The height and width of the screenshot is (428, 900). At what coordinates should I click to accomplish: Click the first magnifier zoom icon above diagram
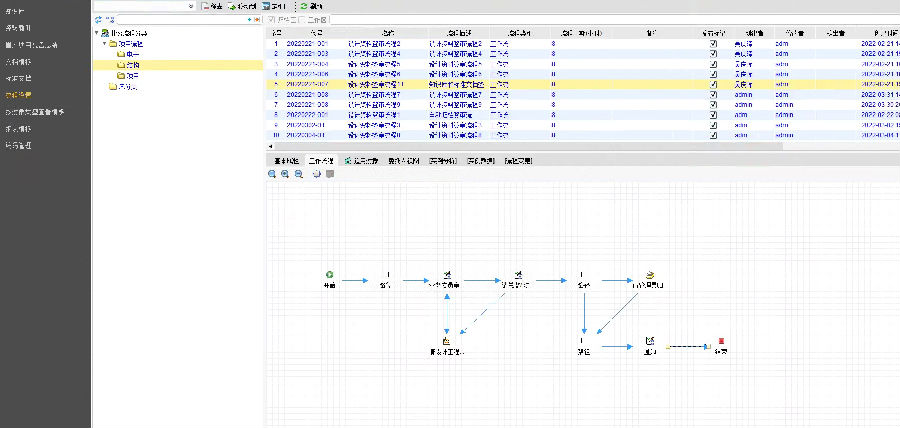click(x=271, y=173)
